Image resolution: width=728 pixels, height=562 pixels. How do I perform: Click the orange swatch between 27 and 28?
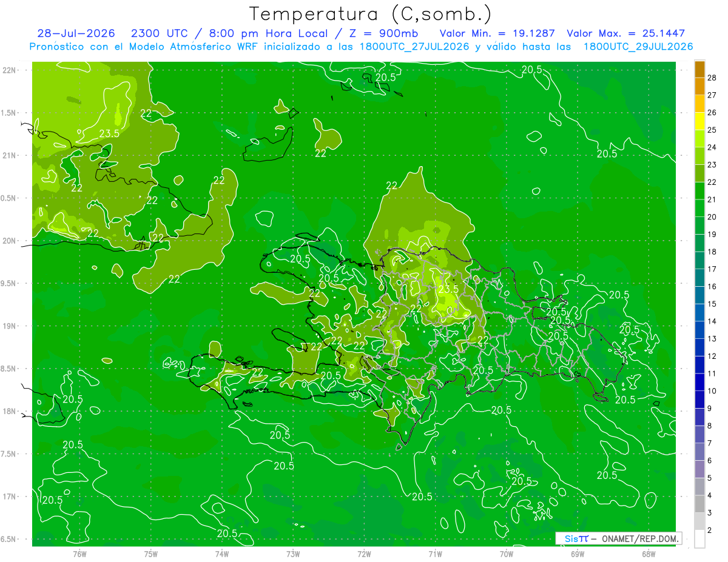pos(699,87)
